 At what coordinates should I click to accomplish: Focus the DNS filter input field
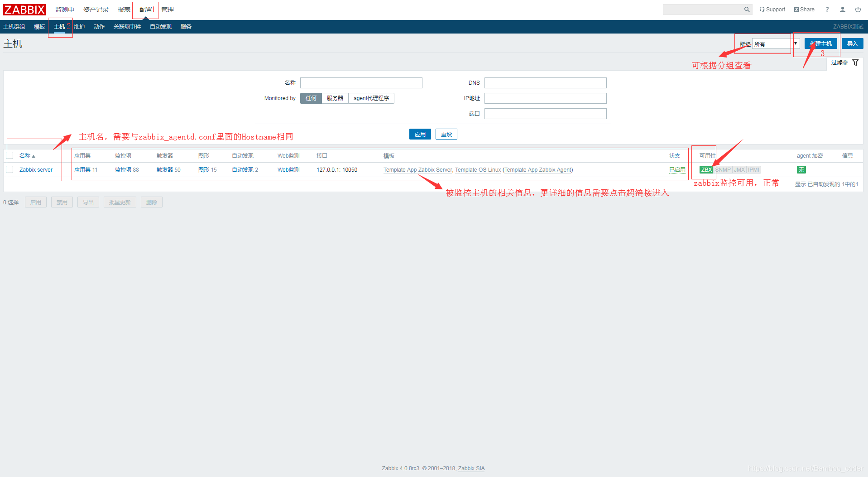tap(546, 83)
